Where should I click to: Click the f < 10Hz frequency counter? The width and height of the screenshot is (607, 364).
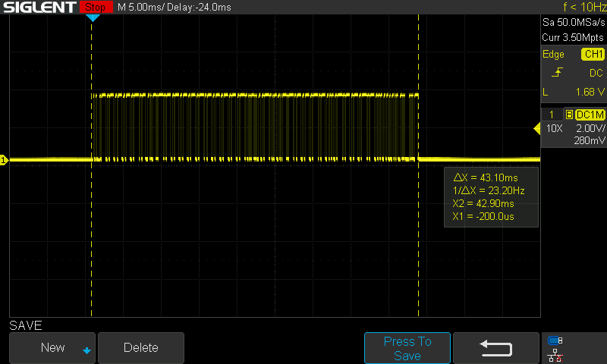click(x=584, y=7)
